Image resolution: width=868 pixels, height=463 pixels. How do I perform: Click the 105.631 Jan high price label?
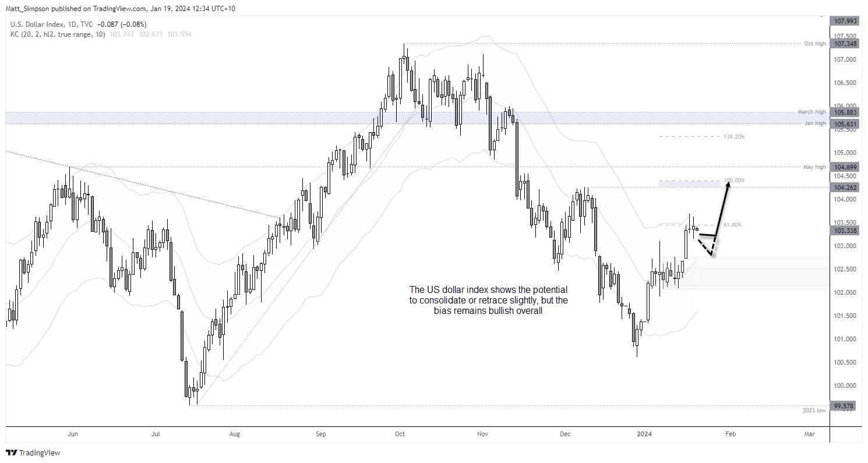pyautogui.click(x=845, y=123)
